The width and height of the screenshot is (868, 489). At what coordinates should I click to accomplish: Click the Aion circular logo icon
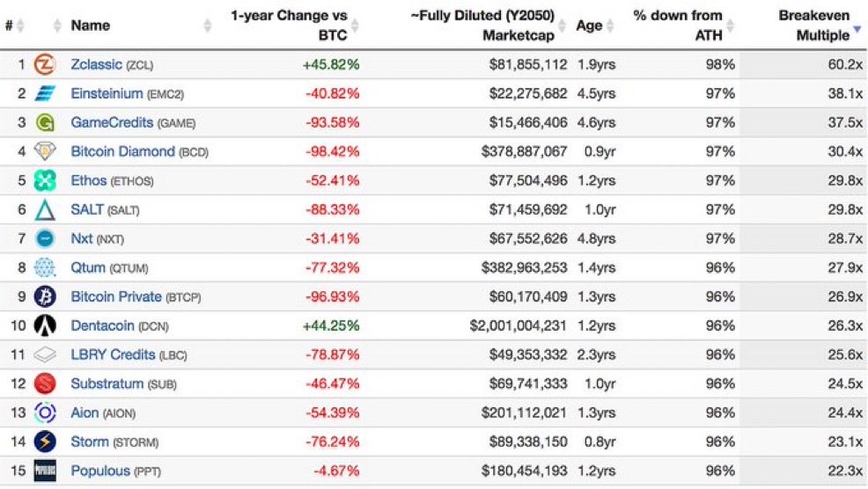44,412
